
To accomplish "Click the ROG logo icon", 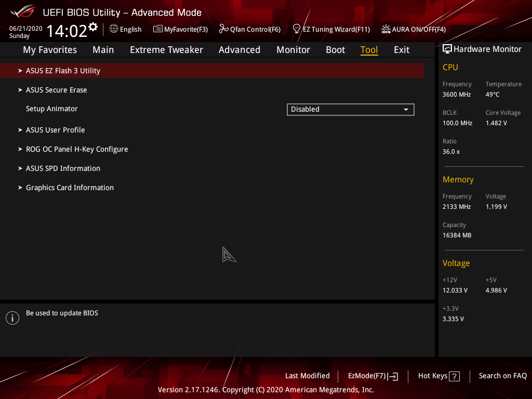I will [23, 11].
